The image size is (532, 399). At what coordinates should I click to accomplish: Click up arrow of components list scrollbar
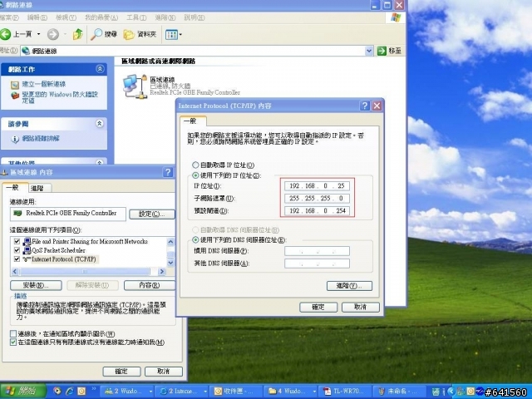pyautogui.click(x=170, y=242)
